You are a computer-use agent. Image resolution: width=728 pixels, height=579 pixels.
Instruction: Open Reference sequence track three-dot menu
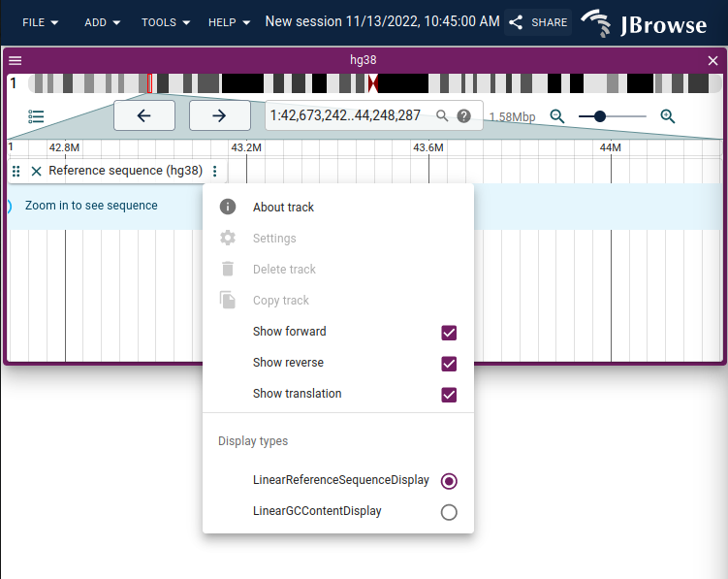coord(215,171)
